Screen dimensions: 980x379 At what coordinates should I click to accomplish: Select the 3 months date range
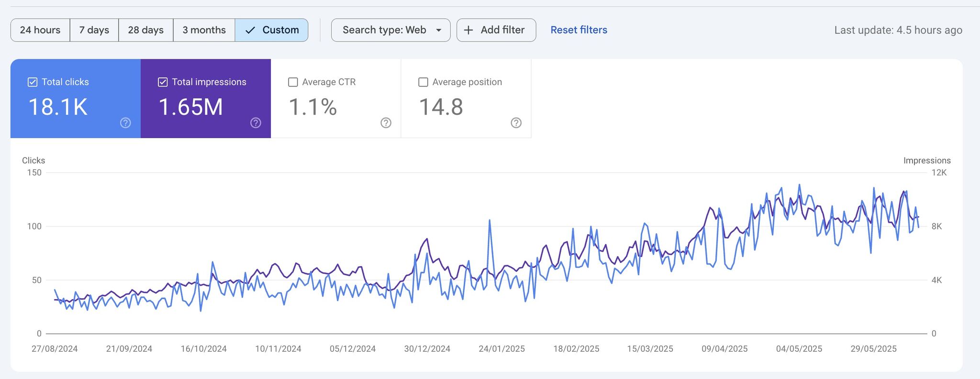coord(204,30)
